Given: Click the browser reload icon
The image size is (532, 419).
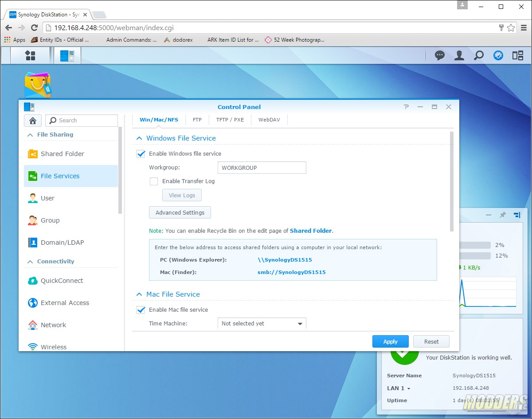Looking at the screenshot, I should coord(35,27).
